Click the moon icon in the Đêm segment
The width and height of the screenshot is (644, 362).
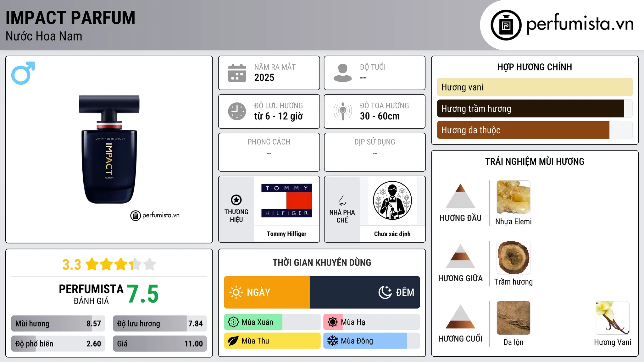(385, 292)
